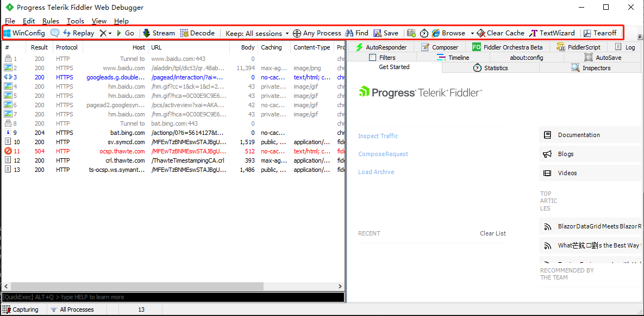Open the Rules menu
Image resolution: width=644 pixels, height=316 pixels.
click(x=51, y=21)
